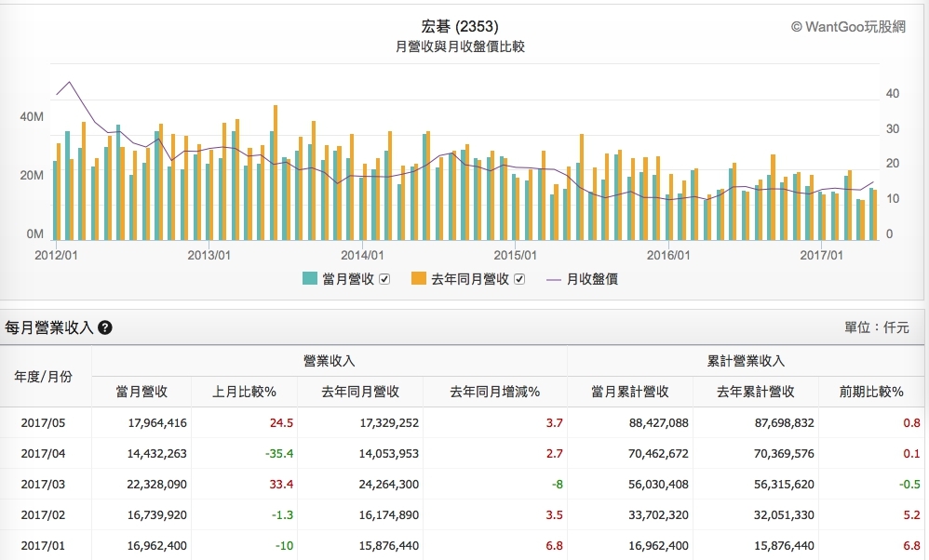Click last year's cumulative 70,369,576
The width and height of the screenshot is (929, 560).
pyautogui.click(x=785, y=453)
